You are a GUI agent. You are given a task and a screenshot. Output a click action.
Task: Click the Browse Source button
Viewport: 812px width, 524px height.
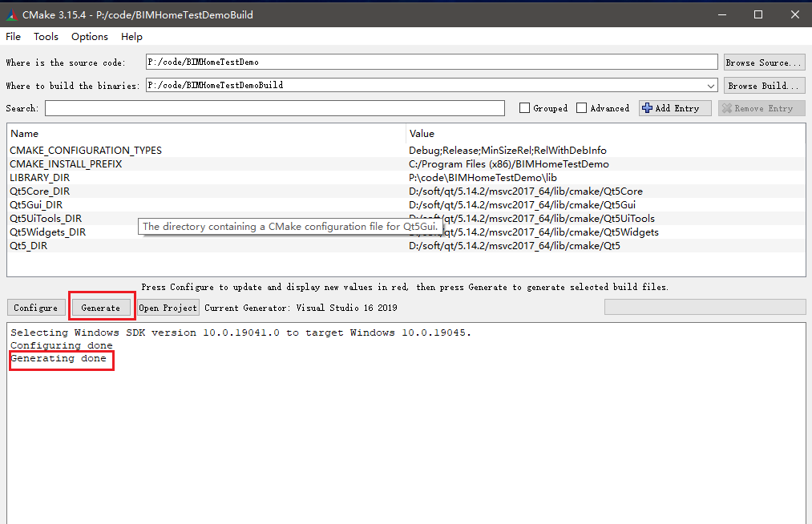(x=763, y=62)
